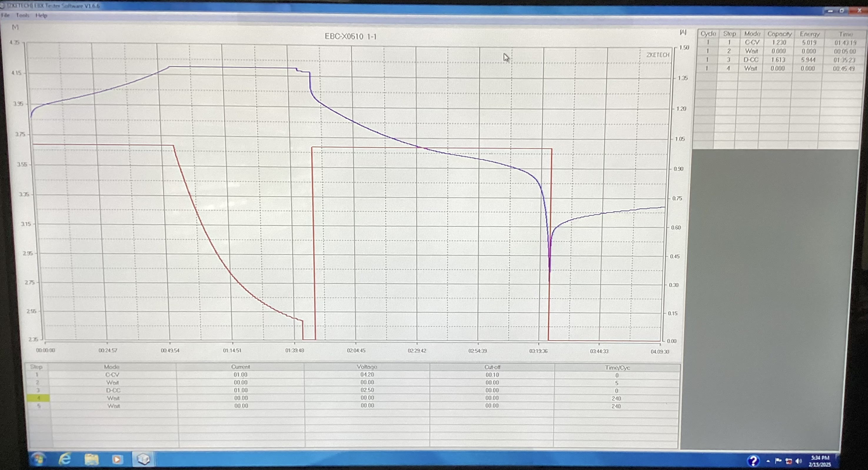
Task: Click the Cut-off column header
Action: (x=492, y=367)
